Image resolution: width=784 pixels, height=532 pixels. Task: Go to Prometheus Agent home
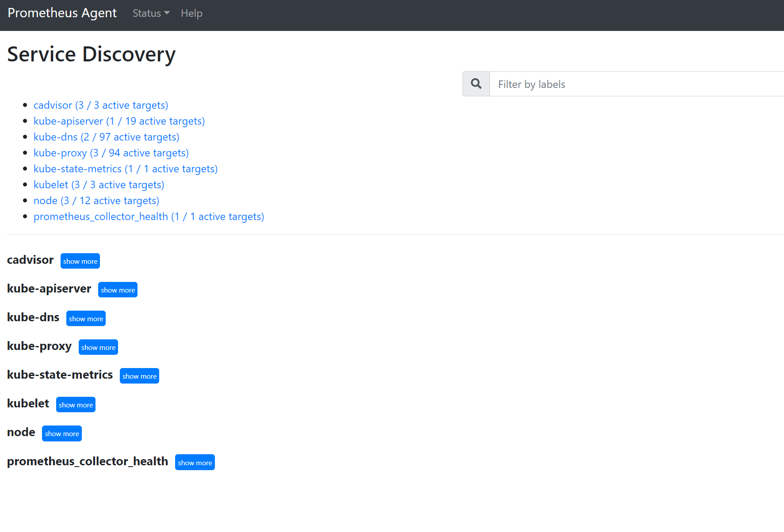pos(62,13)
